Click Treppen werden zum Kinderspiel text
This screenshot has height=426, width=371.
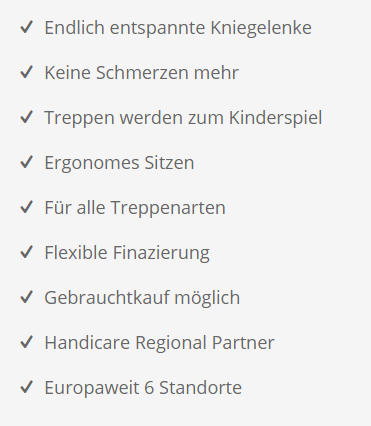coord(183,118)
